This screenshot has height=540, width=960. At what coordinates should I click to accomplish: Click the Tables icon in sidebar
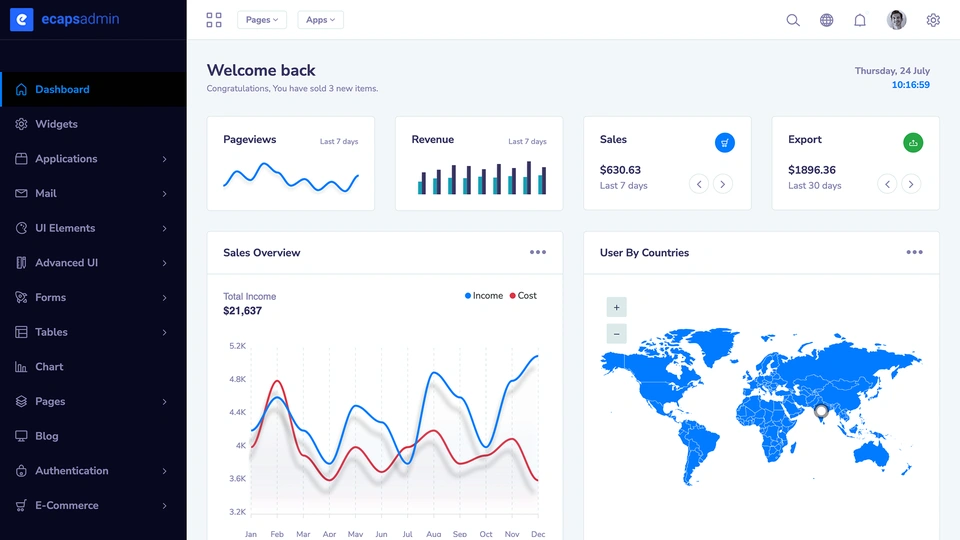coord(21,332)
